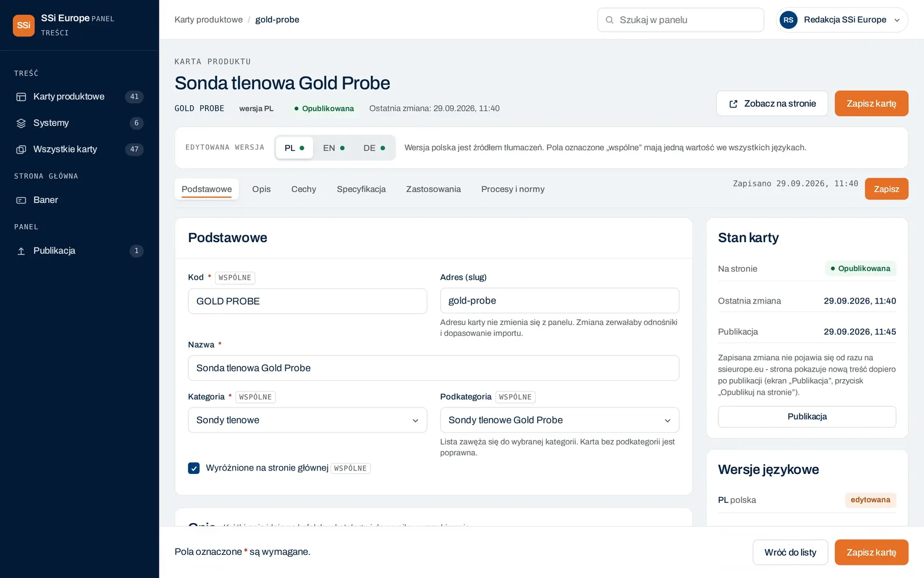Toggle Wyróżnione na stronie głównej checkbox
The height and width of the screenshot is (578, 924).
pos(193,468)
